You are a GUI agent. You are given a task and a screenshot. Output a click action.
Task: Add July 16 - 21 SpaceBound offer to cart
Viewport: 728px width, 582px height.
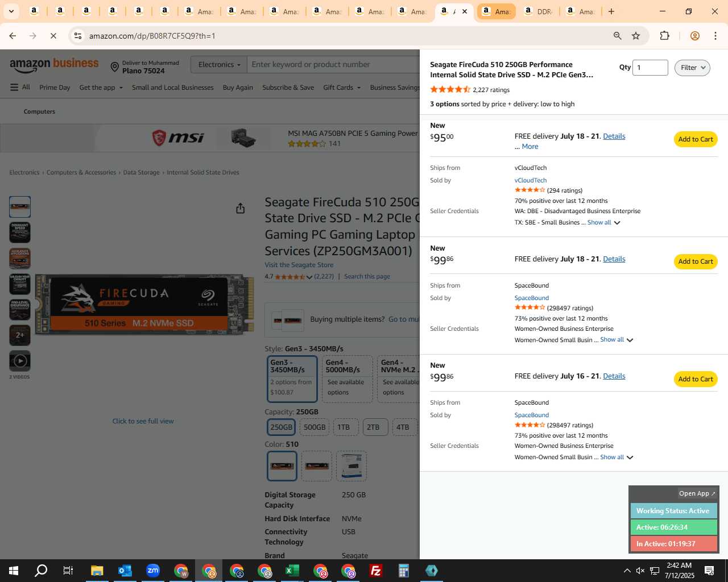pyautogui.click(x=695, y=379)
